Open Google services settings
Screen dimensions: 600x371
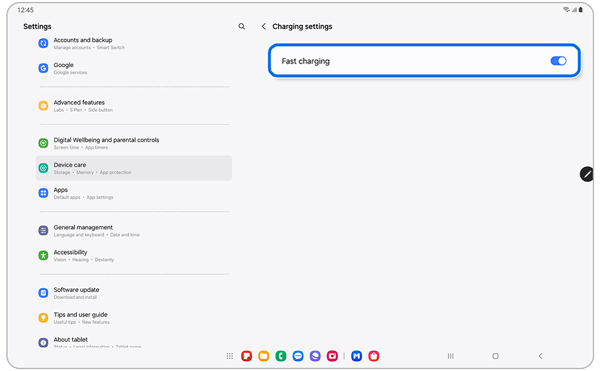click(x=134, y=68)
